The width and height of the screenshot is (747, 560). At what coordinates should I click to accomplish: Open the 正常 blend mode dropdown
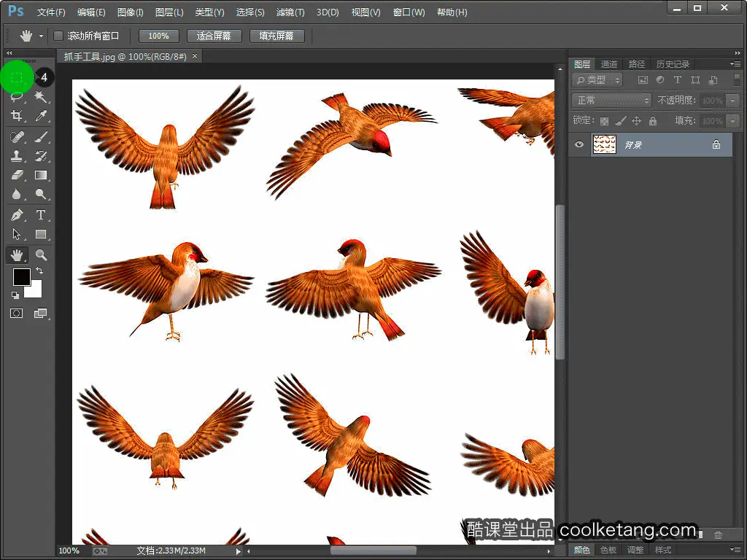point(612,101)
